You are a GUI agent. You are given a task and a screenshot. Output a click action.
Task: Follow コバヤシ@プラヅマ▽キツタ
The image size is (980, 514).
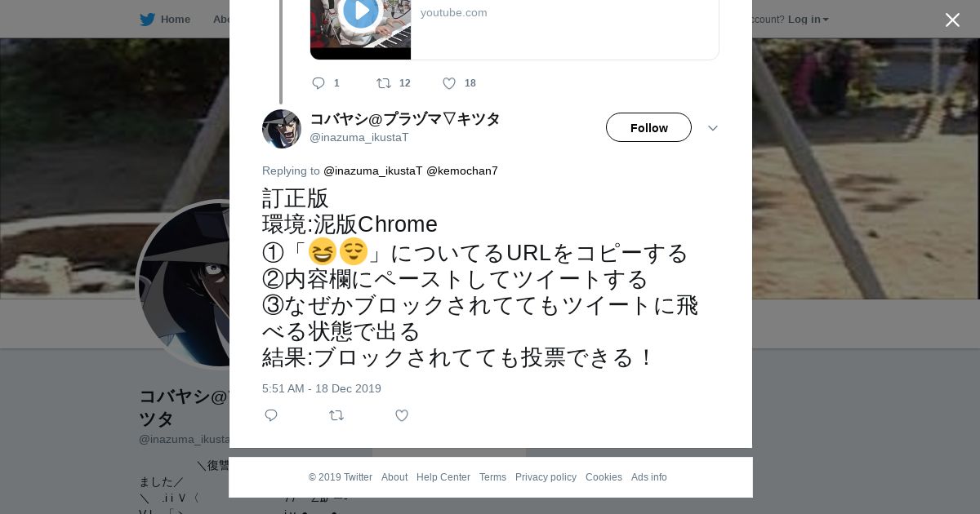(x=648, y=128)
